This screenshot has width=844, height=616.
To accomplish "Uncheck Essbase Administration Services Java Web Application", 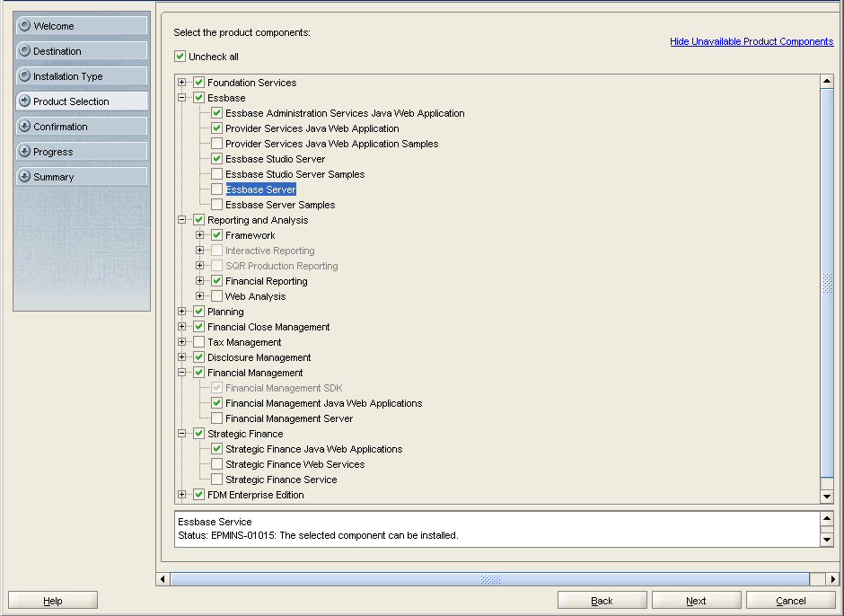I will tap(216, 113).
